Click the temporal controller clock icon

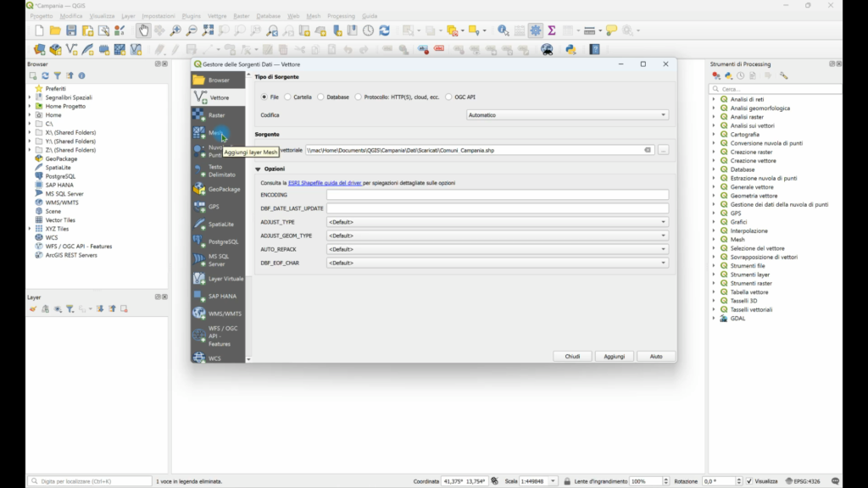368,31
